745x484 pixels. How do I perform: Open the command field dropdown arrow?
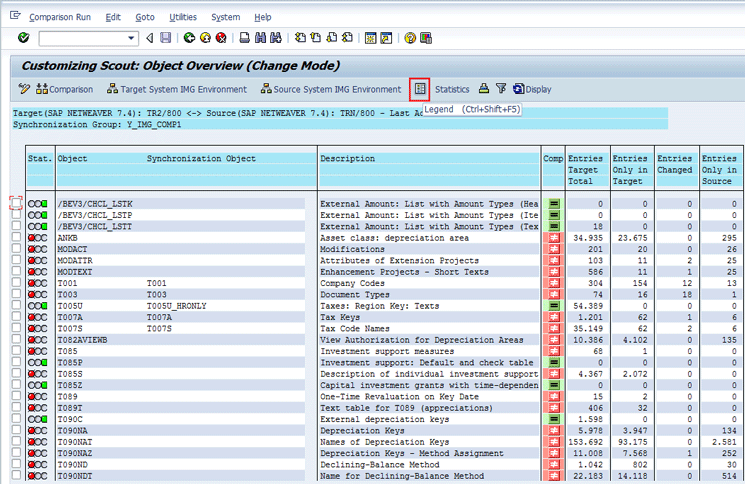click(x=132, y=38)
